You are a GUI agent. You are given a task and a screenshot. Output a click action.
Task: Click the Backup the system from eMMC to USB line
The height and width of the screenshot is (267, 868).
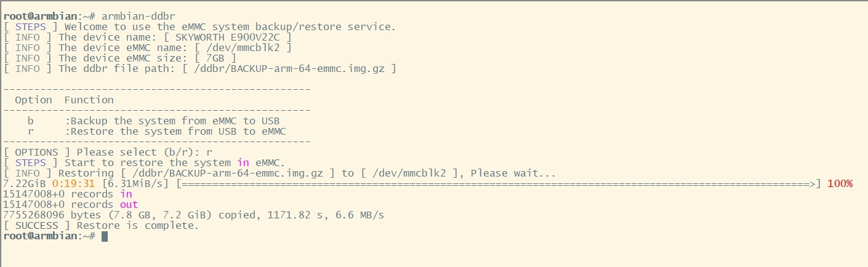point(175,121)
